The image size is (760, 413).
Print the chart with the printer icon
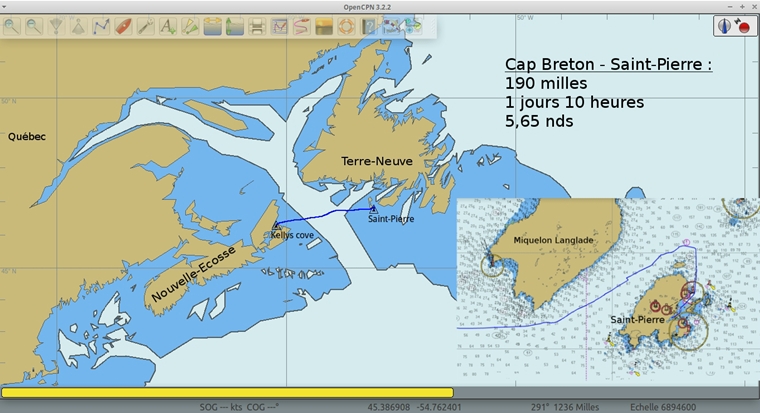click(257, 26)
